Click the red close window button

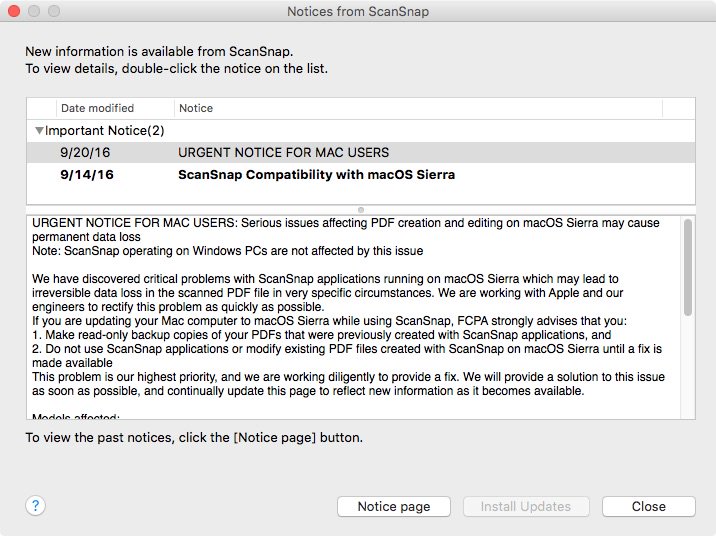point(14,11)
